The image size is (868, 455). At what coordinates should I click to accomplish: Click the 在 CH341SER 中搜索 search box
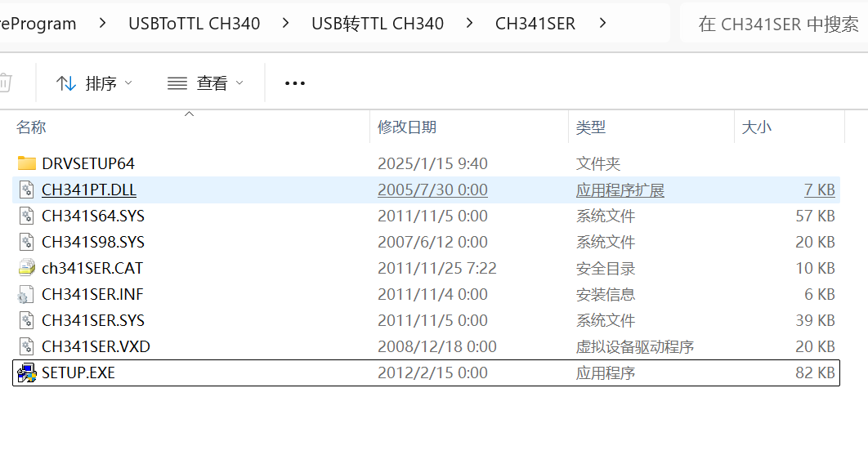click(776, 24)
